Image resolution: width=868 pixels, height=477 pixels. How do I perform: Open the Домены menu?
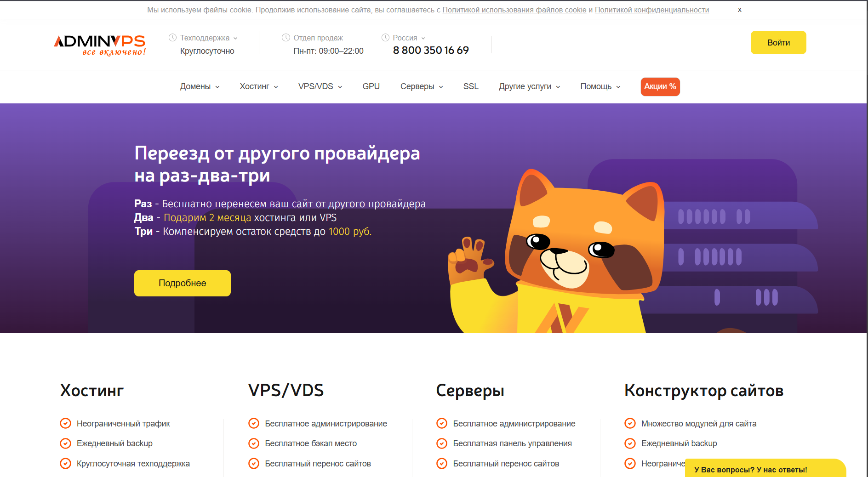[200, 86]
